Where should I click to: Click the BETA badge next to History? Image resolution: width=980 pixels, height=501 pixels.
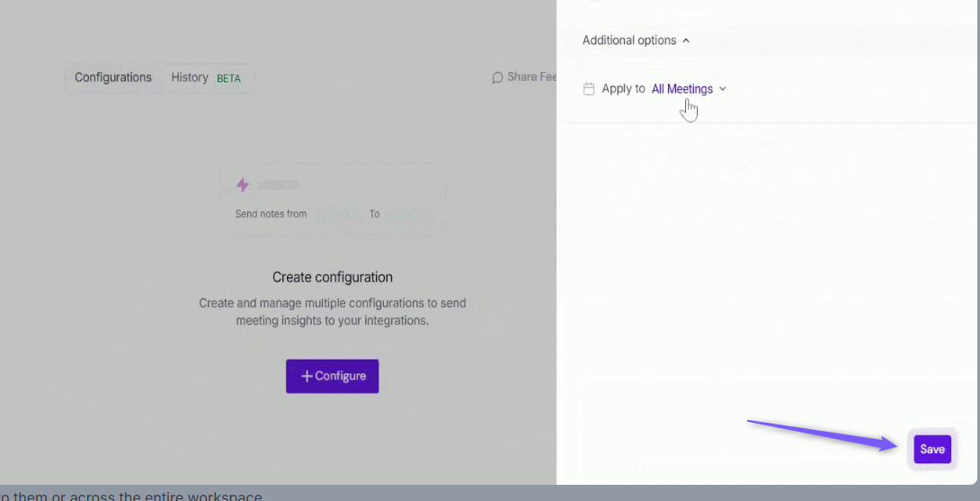click(x=228, y=78)
